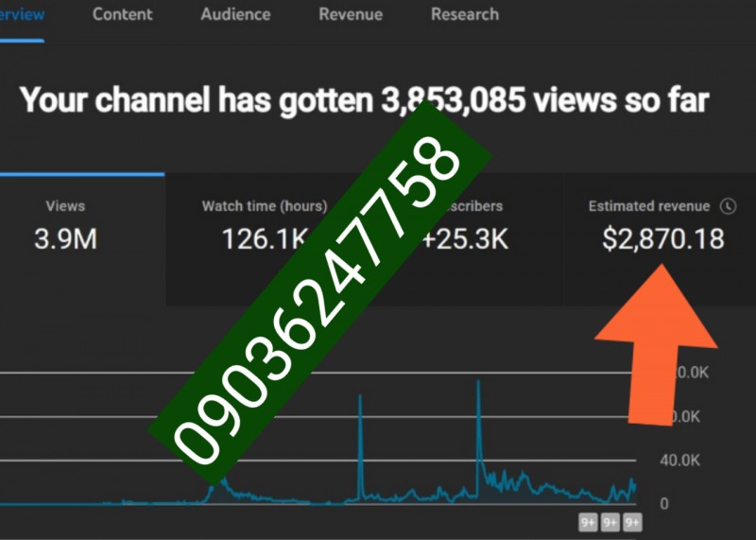Click the rightmost 9+ video marker
Image resolution: width=756 pixels, height=540 pixels.
[x=632, y=522]
